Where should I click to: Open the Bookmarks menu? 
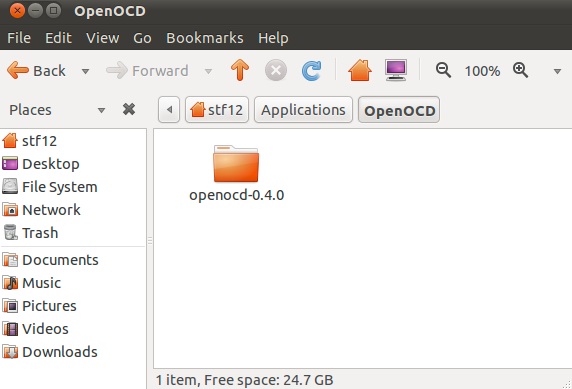click(x=205, y=38)
